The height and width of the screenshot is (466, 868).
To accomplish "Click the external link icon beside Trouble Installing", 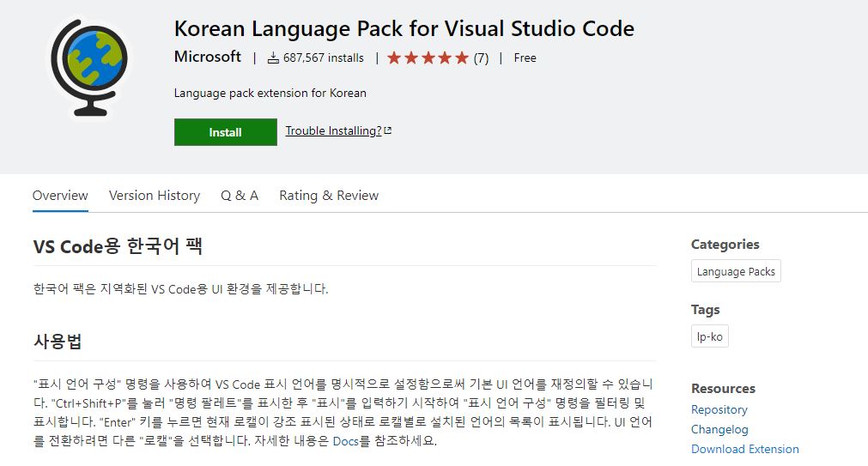I will point(387,130).
